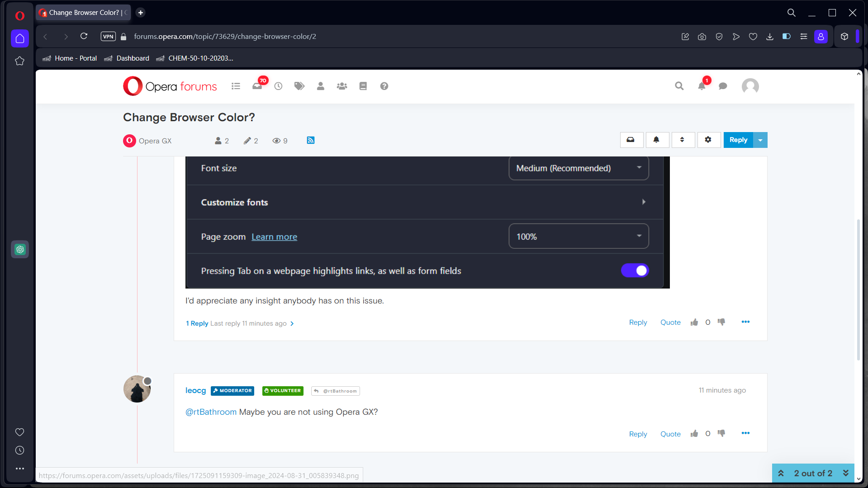Screen dimensions: 868x488
Task: Jump to parent post @rtBathroom tag
Action: coord(335,391)
